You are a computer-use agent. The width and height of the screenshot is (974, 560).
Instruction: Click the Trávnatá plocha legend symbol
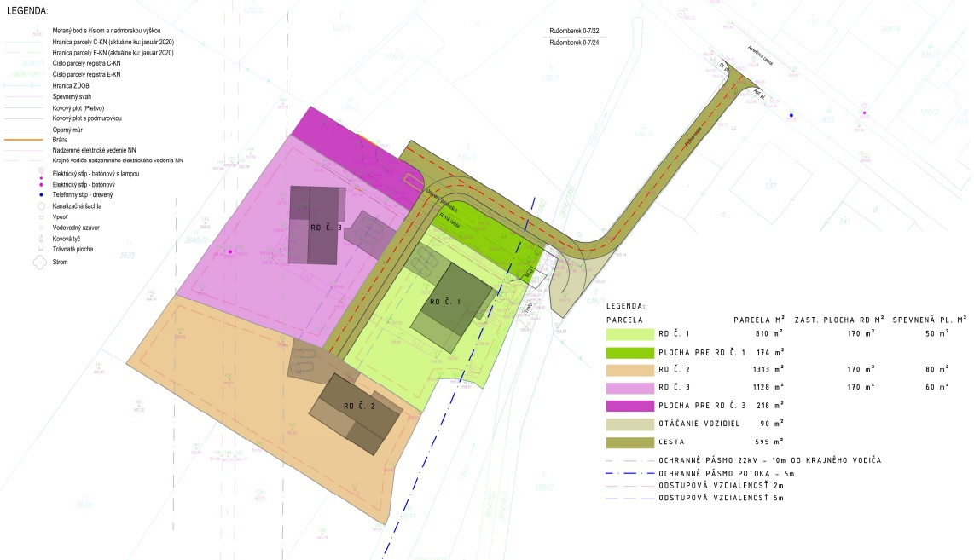coord(39,250)
